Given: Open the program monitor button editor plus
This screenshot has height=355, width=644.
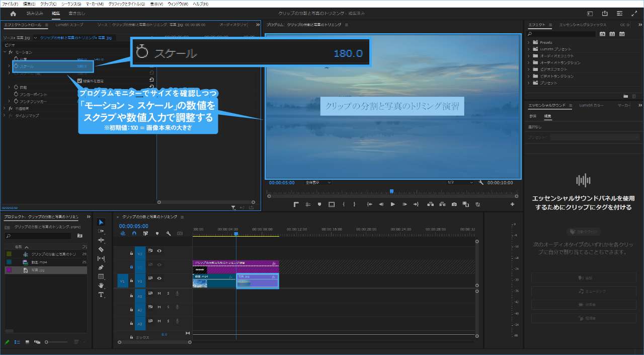Looking at the screenshot, I should click(x=513, y=204).
